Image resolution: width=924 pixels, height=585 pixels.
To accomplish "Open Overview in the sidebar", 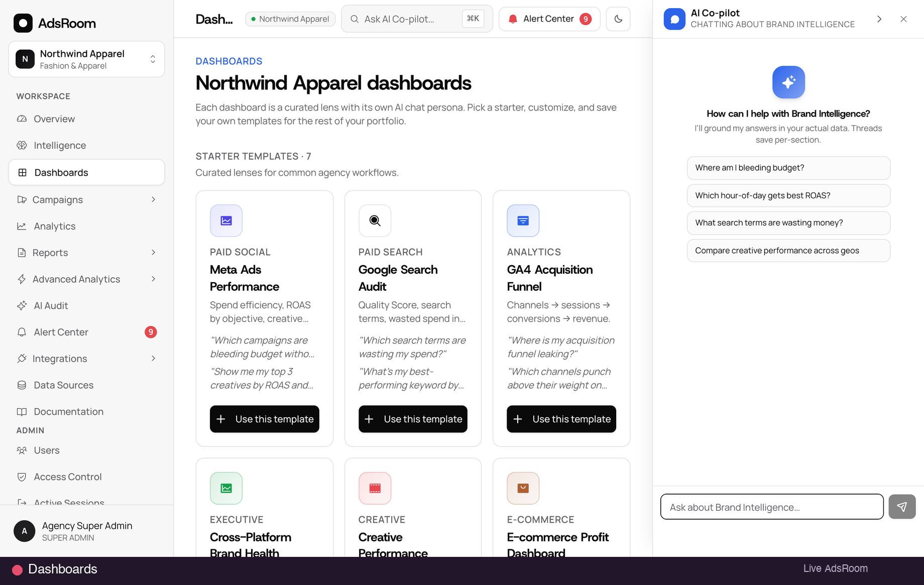I will pos(86,119).
